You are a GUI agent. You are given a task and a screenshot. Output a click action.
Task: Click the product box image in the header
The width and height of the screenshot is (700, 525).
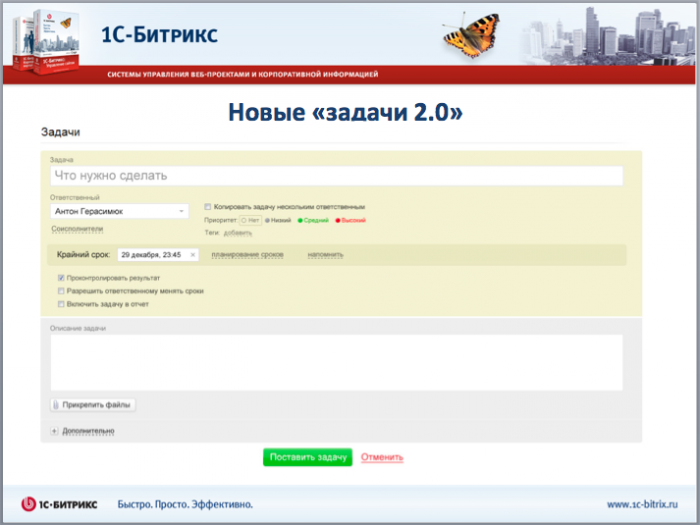(46, 40)
